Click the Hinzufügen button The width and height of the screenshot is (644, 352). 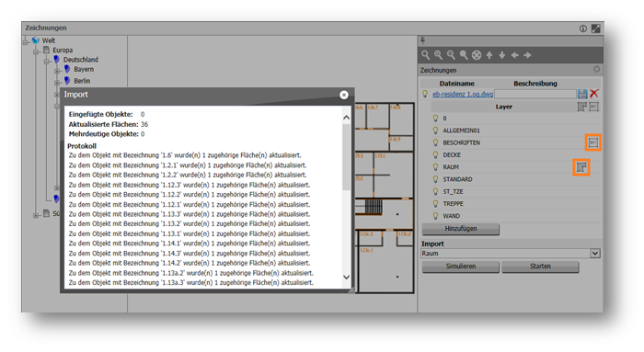tap(461, 229)
